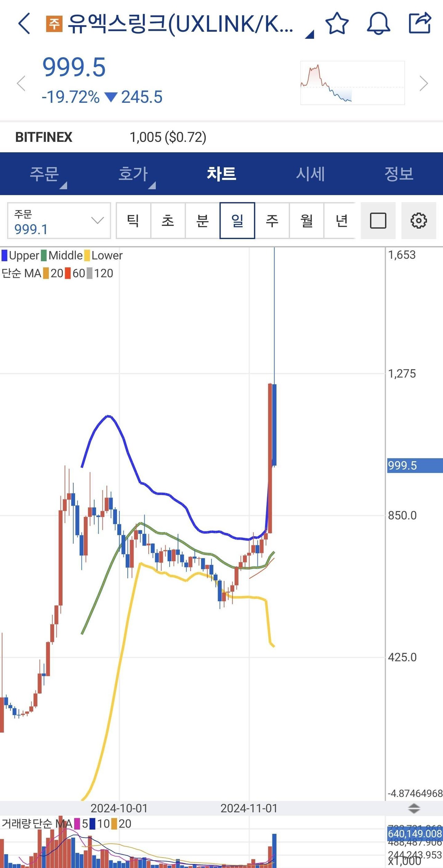
Task: Switch chart interval to 주 (week)
Action: (272, 221)
